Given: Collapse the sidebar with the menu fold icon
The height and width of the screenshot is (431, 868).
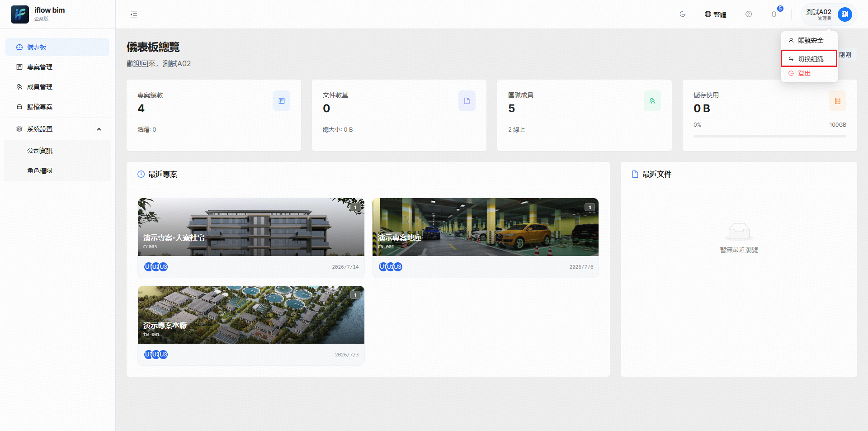Looking at the screenshot, I should pos(134,14).
